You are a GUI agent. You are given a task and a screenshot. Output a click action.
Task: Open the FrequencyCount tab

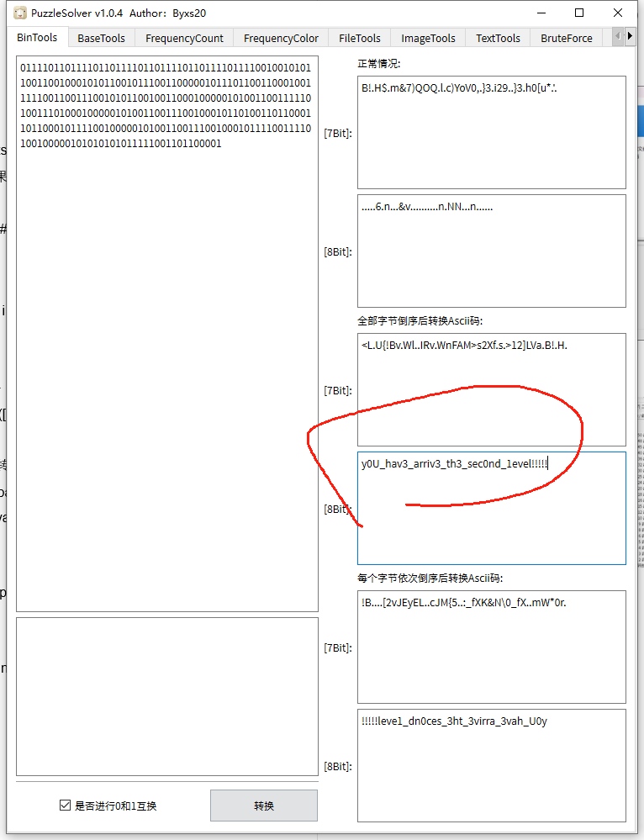(x=184, y=38)
